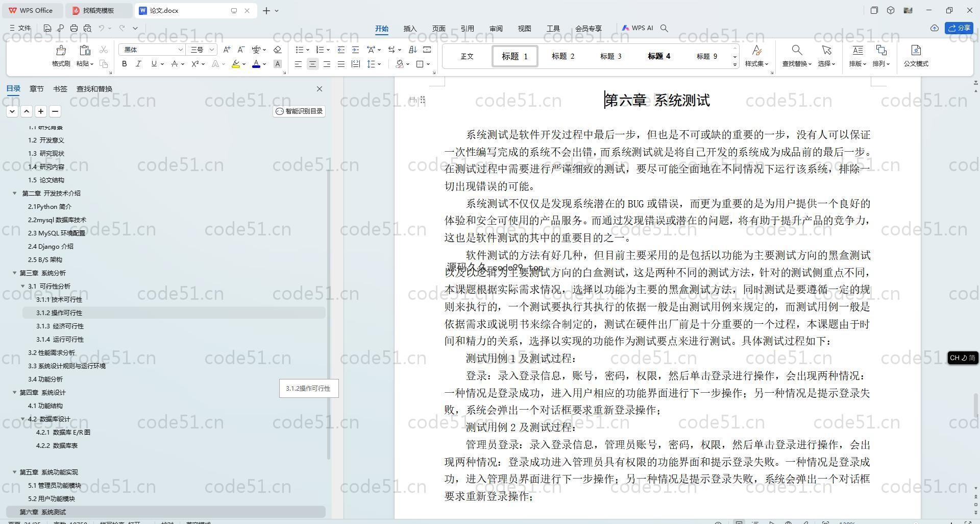The height and width of the screenshot is (524, 980).
Task: Click the WPS AI button
Action: [x=638, y=28]
